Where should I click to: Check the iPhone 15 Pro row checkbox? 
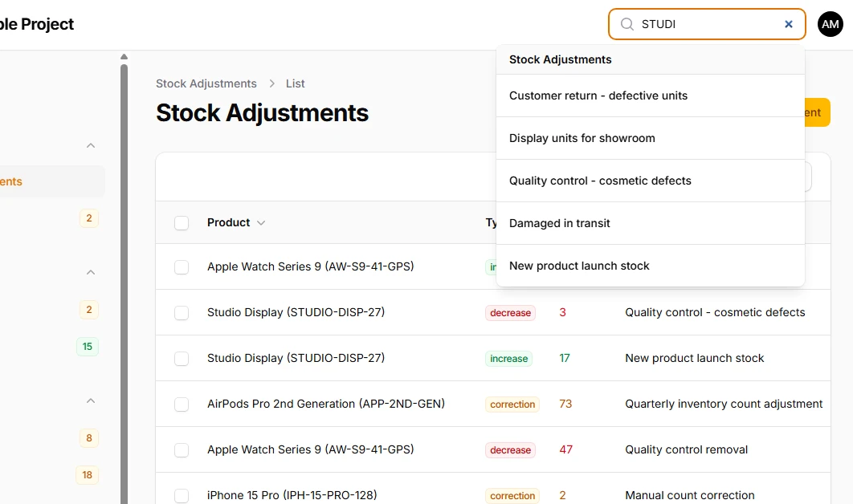pyautogui.click(x=182, y=495)
